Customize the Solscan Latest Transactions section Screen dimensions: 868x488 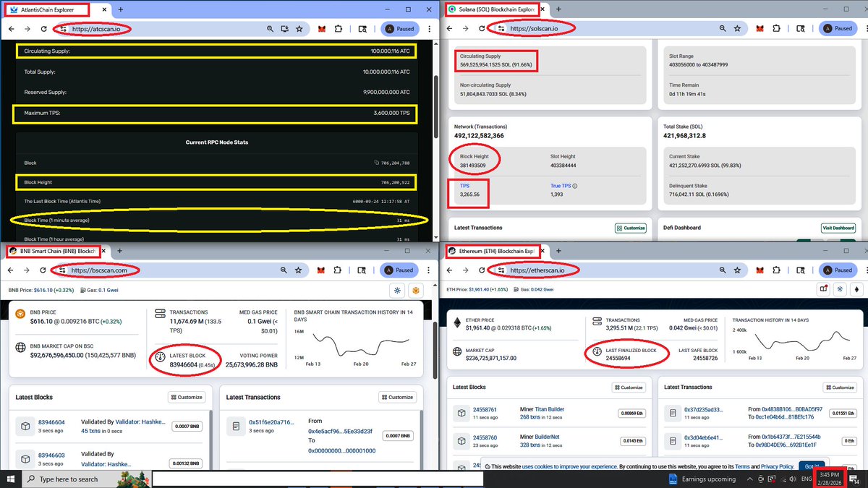point(630,228)
